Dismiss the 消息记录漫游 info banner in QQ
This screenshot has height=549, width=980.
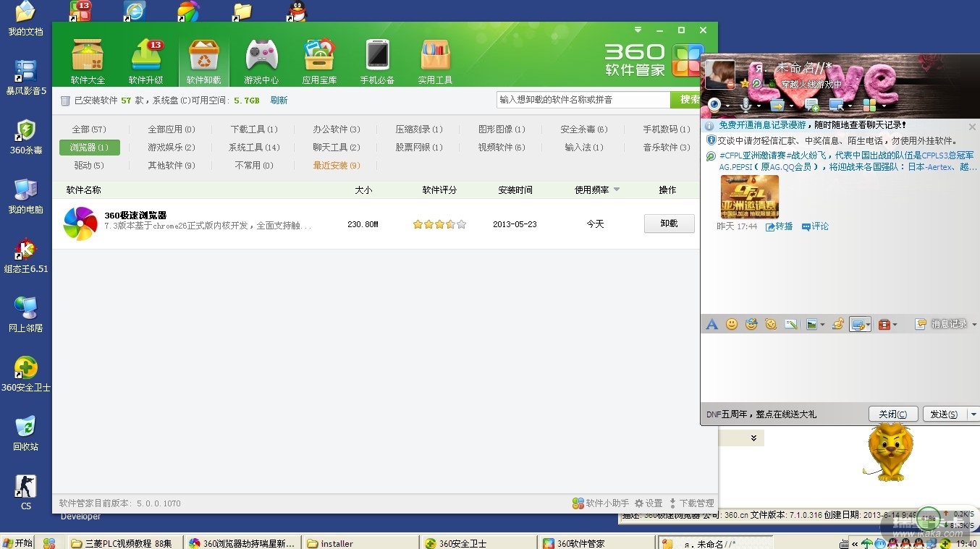point(972,127)
